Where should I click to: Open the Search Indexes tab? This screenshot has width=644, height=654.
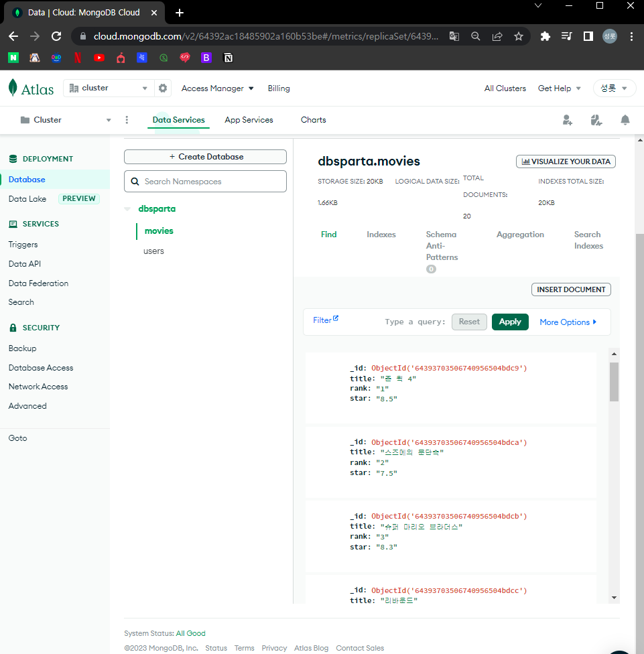[588, 241]
